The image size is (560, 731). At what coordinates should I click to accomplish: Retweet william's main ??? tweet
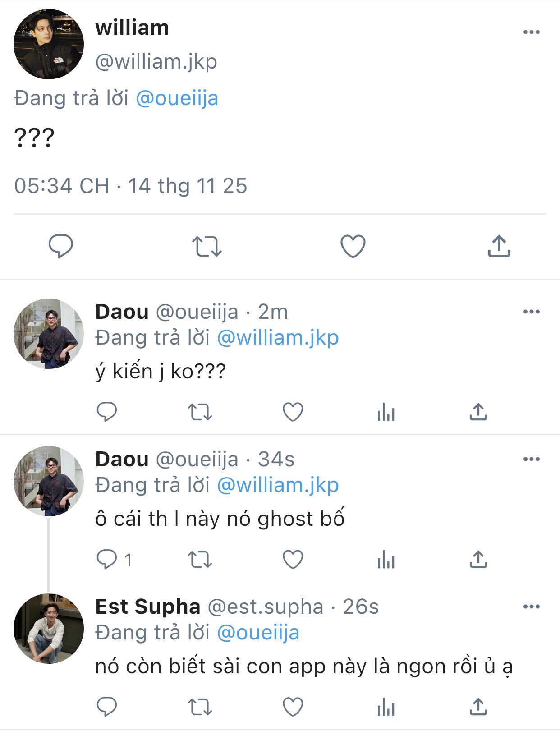click(207, 246)
